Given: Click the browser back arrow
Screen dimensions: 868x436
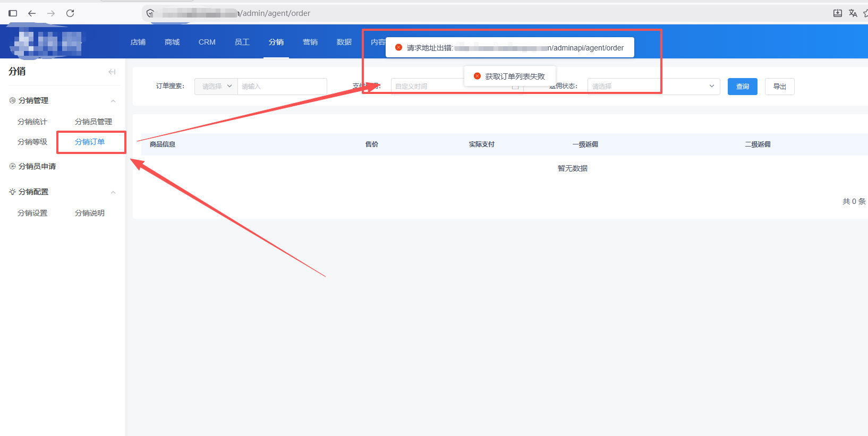Looking at the screenshot, I should point(32,13).
